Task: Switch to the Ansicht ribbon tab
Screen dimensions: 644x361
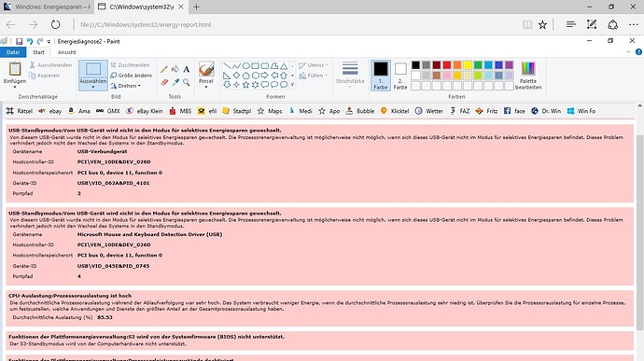Action: [67, 52]
